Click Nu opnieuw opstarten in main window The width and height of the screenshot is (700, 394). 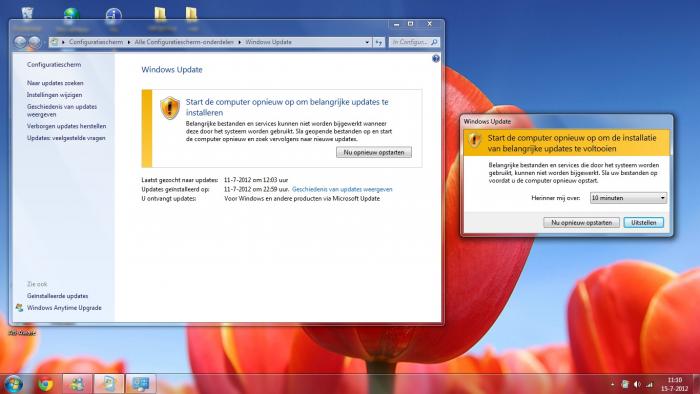coord(374,153)
